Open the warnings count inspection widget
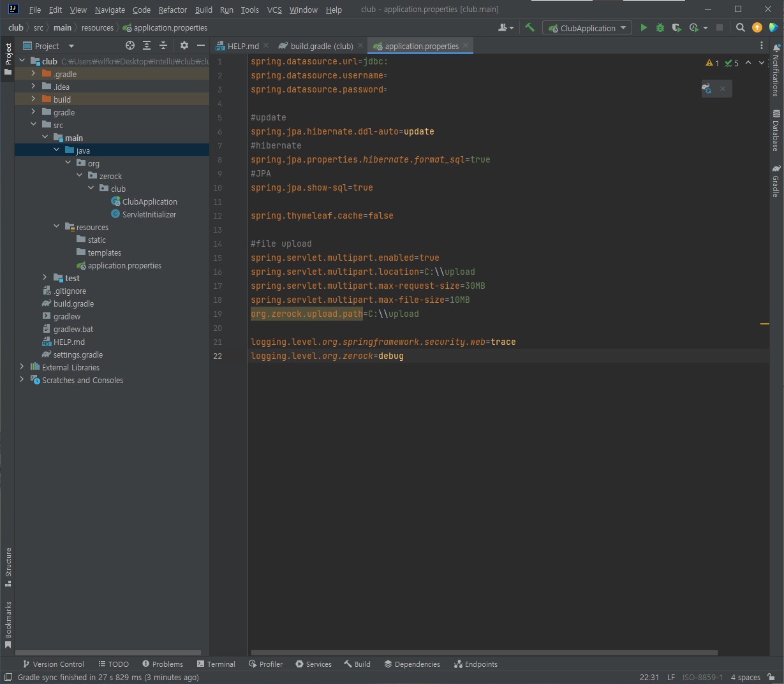This screenshot has width=784, height=684. click(x=713, y=63)
